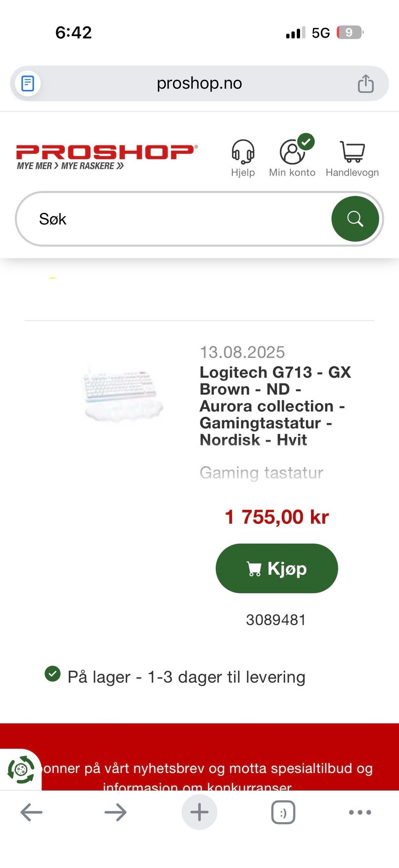Focus the Søk search input field
Image resolution: width=399 pixels, height=868 pixels.
(175, 219)
